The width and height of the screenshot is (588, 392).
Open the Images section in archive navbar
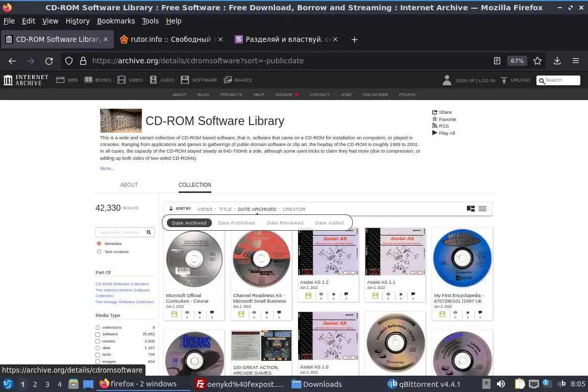tap(238, 80)
